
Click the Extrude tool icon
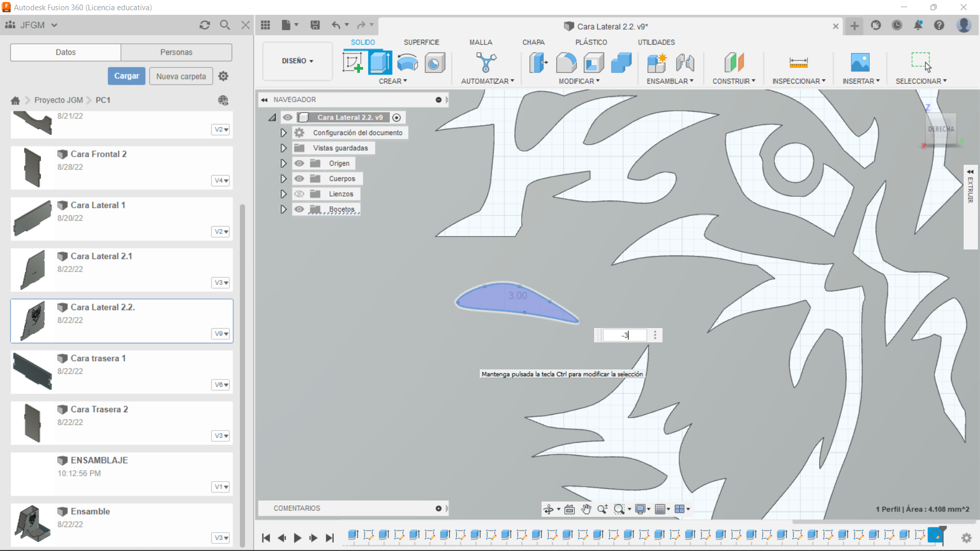[x=380, y=63]
